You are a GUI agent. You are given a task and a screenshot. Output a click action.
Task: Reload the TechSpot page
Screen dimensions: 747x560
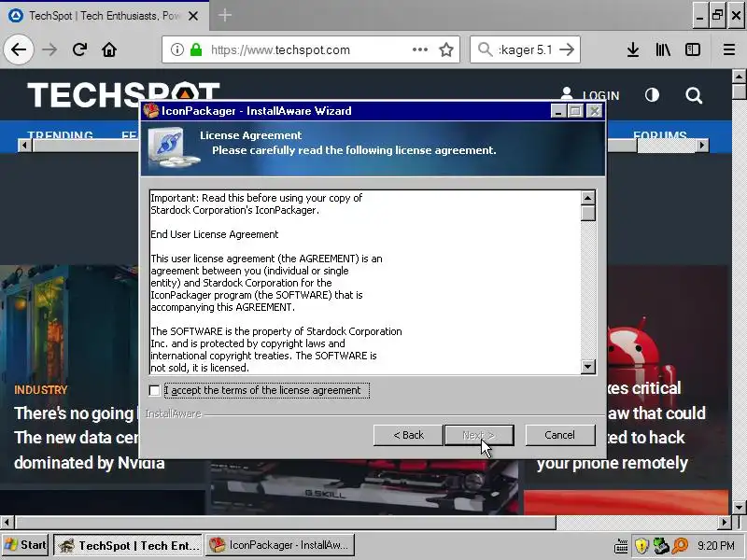(79, 49)
